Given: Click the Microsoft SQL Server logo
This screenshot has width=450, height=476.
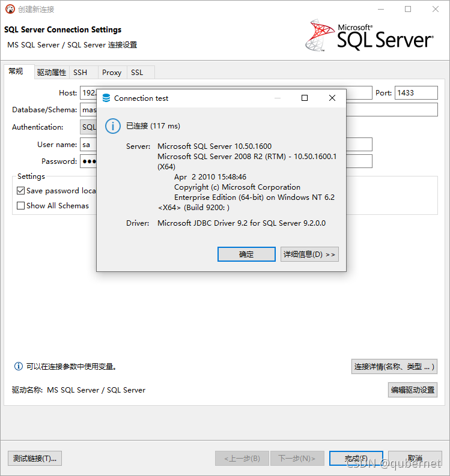Looking at the screenshot, I should pyautogui.click(x=369, y=35).
